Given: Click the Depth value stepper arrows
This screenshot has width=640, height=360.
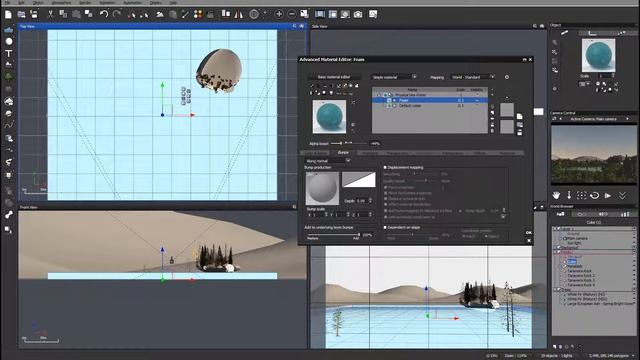Looking at the screenshot, I should coord(370,200).
